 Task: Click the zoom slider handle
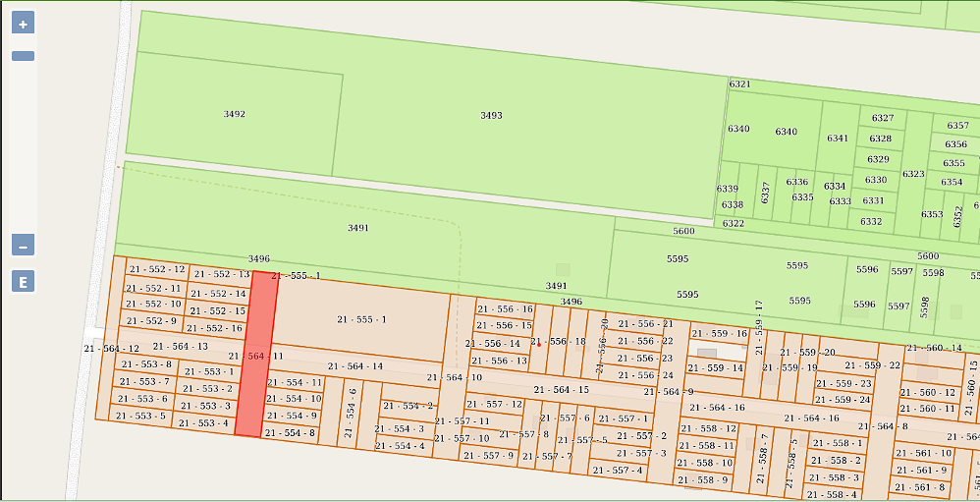click(23, 56)
